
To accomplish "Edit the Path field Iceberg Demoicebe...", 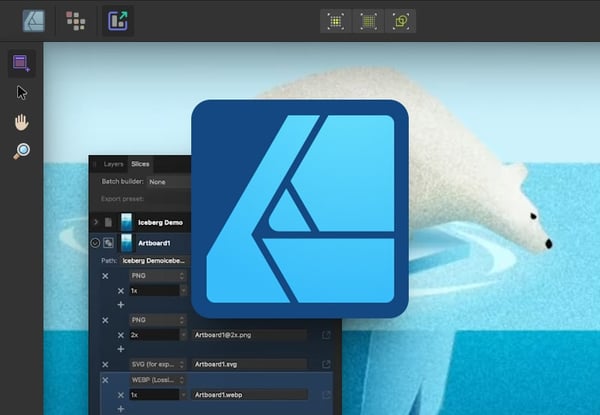I will (155, 261).
